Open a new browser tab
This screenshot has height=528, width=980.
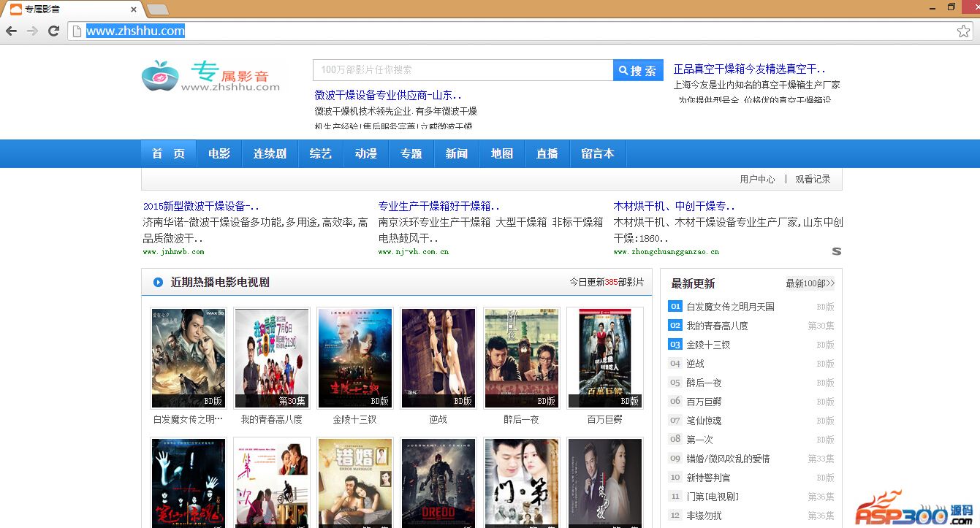(x=157, y=9)
